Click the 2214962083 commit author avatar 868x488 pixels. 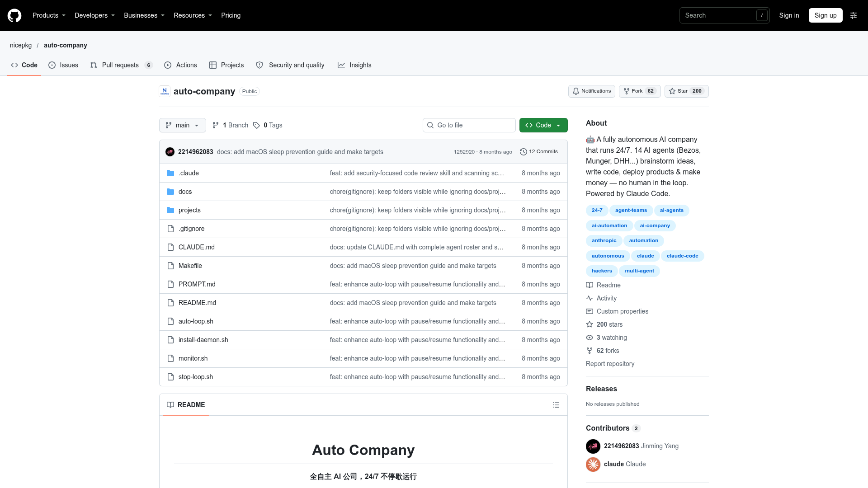click(170, 152)
